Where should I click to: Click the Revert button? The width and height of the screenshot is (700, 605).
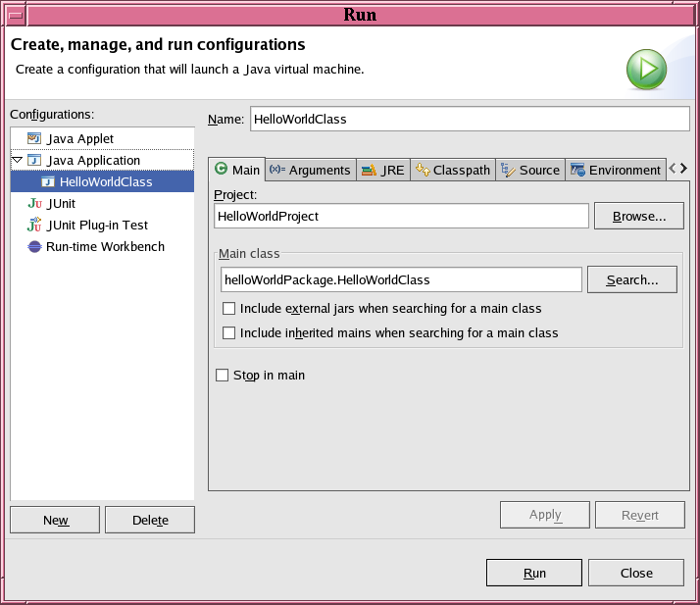(x=640, y=515)
